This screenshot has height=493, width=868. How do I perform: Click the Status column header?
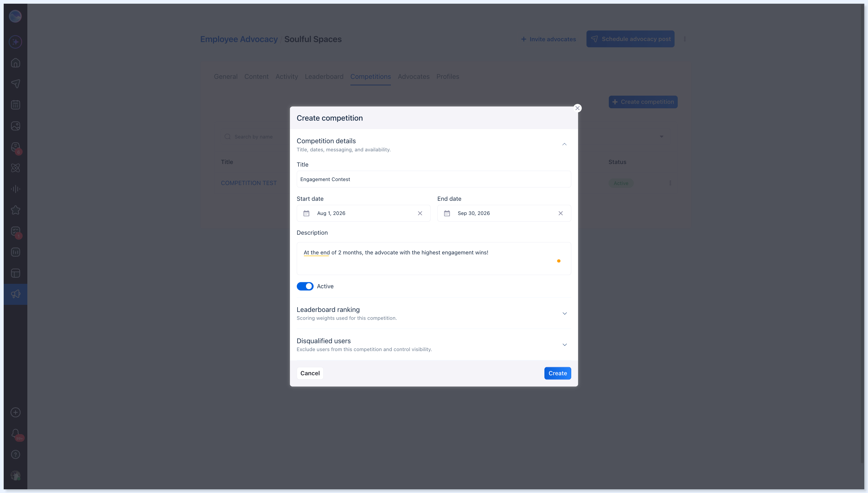pyautogui.click(x=617, y=162)
